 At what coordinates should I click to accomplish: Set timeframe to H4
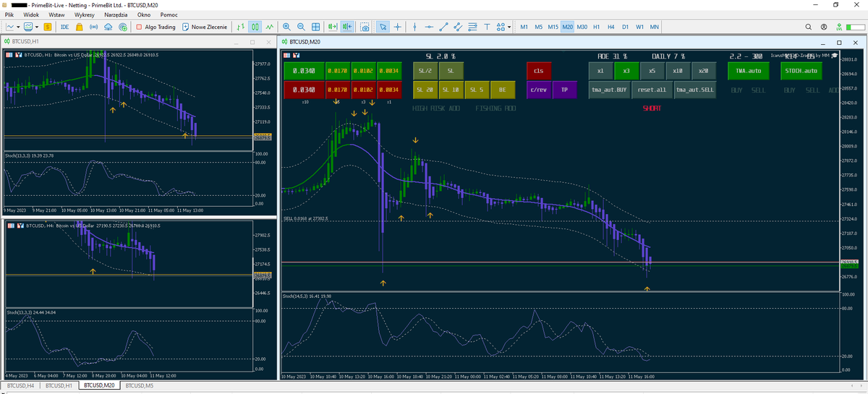click(611, 27)
